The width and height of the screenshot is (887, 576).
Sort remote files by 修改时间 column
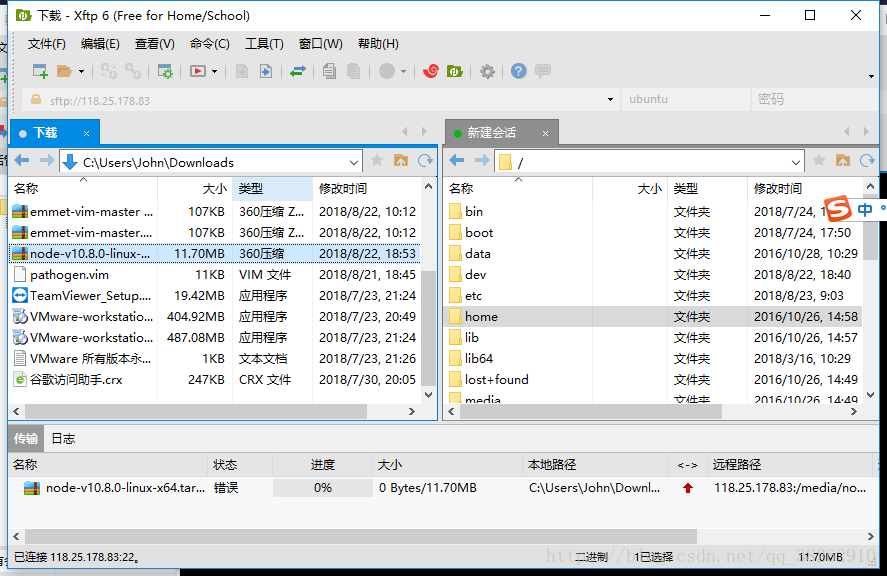804,188
